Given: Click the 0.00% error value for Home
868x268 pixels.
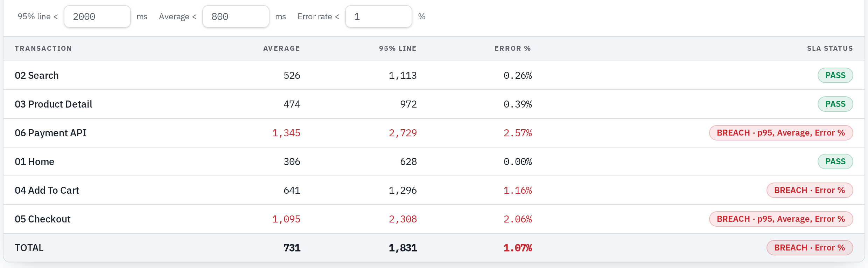Looking at the screenshot, I should [x=518, y=162].
